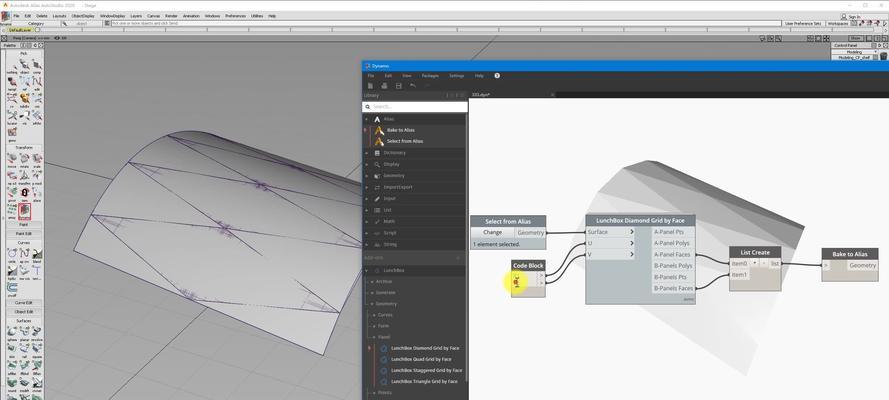The height and width of the screenshot is (400, 889).
Task: Select the offset curve tool in Curves
Action: [x=11, y=288]
